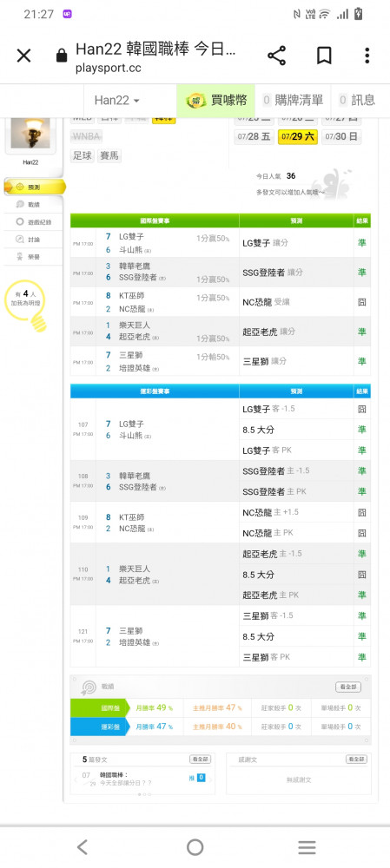The width and height of the screenshot is (390, 868).
Task: Close the browser tab with X icon
Action: [x=23, y=56]
